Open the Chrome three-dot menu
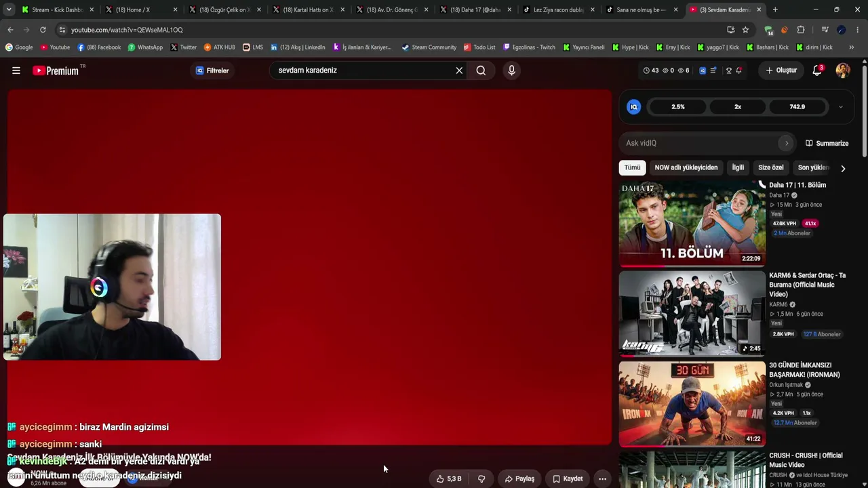Image resolution: width=868 pixels, height=488 pixels. pyautogui.click(x=858, y=30)
